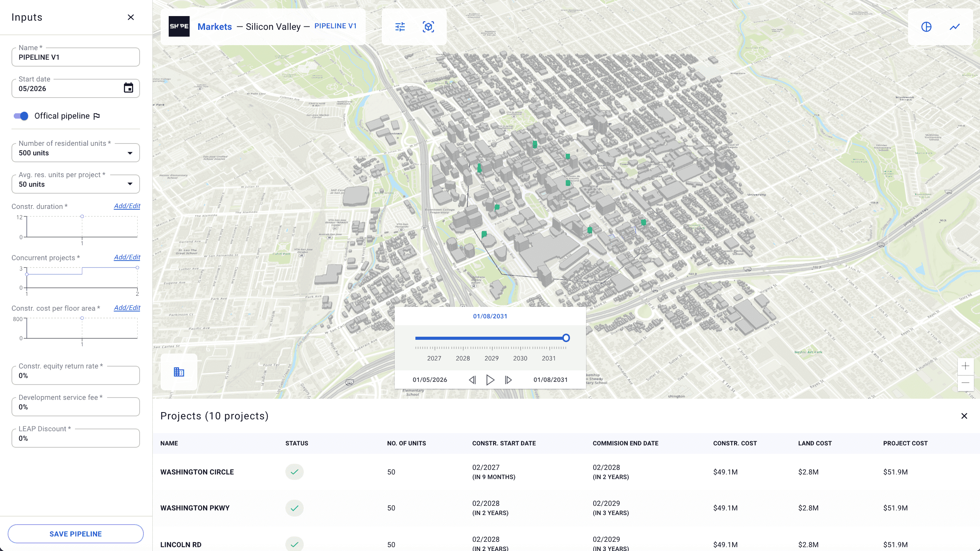The image size is (980, 551).
Task: Zoom out on the map
Action: tap(965, 383)
